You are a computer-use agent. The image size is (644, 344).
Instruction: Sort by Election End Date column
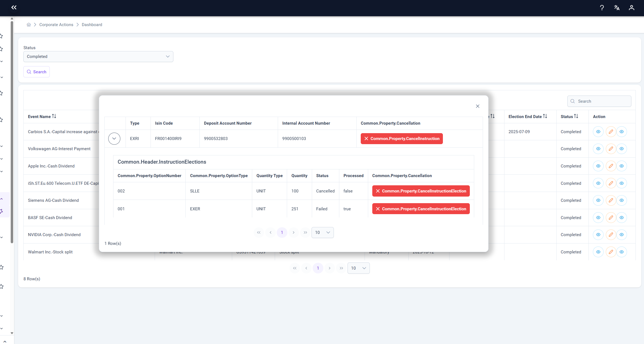pos(545,116)
